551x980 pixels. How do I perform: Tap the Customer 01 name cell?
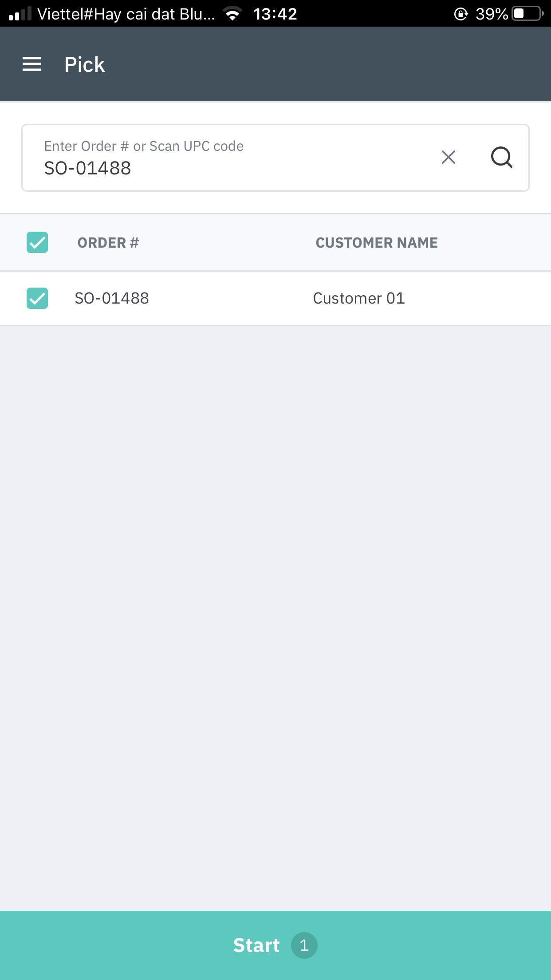[x=358, y=298]
